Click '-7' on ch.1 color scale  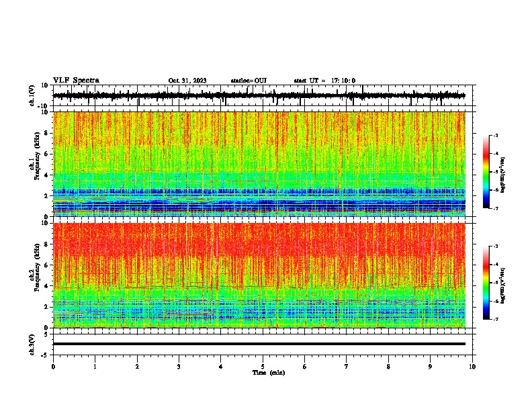(495, 208)
